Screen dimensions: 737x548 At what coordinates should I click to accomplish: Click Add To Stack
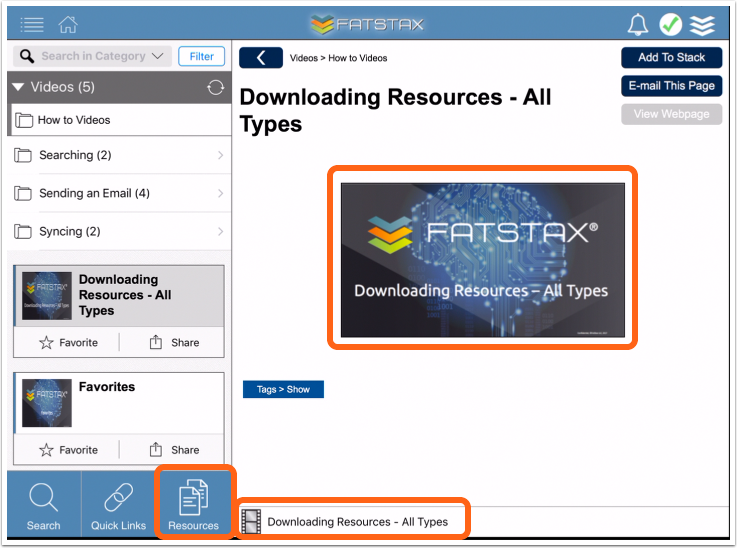[x=671, y=57]
